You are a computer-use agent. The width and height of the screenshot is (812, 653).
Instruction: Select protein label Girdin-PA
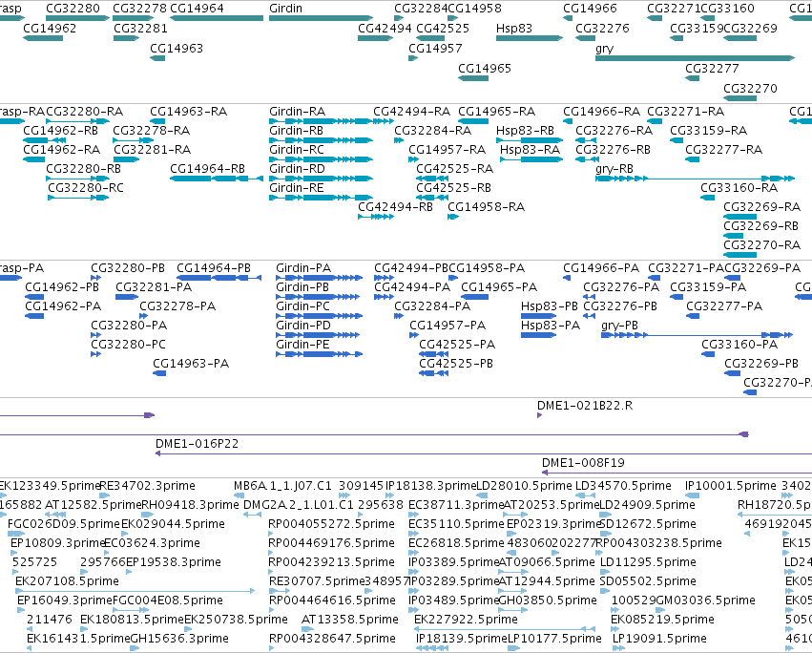[303, 268]
